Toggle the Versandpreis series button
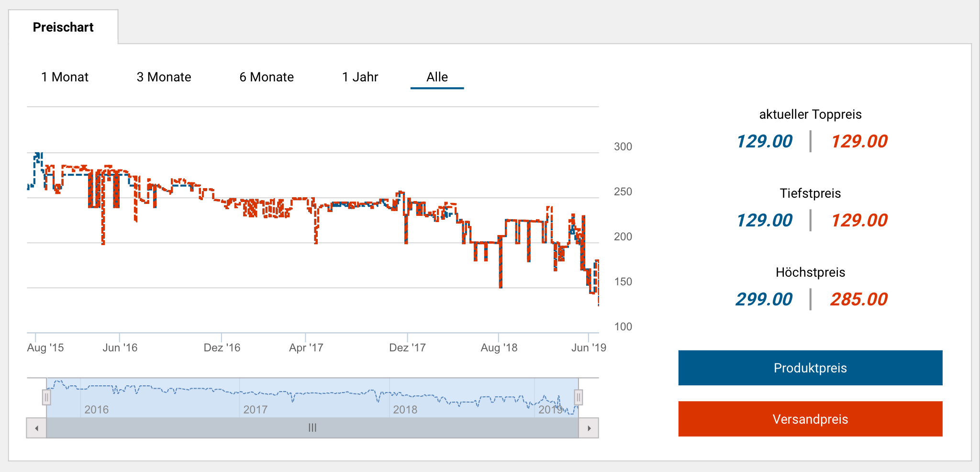The height and width of the screenshot is (472, 980). (810, 419)
